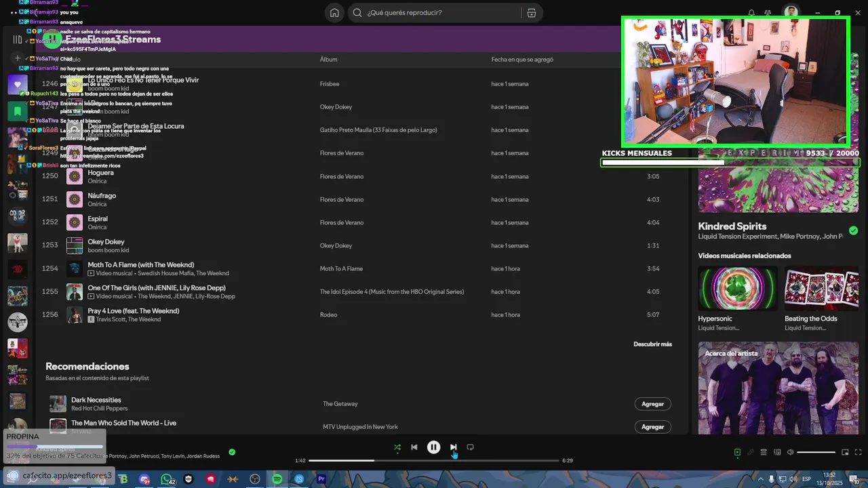Screen dimensions: 868x488
Task: Collapse Your Library sidebar icon
Action: pyautogui.click(x=18, y=39)
